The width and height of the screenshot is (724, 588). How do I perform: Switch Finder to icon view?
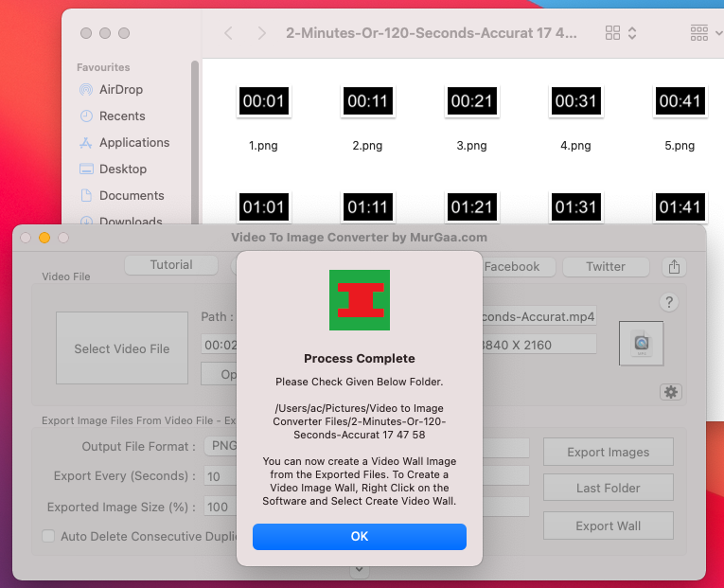(612, 33)
